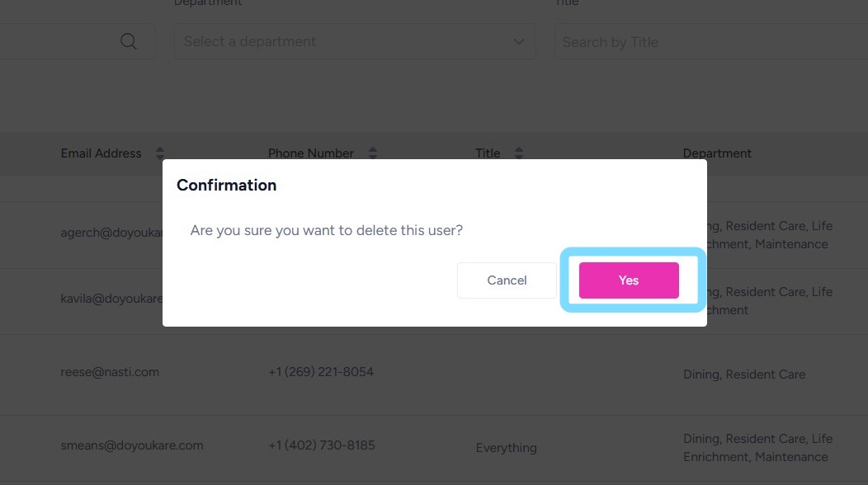The image size is (868, 485).
Task: Click the "Everything" title cell
Action: [x=506, y=448]
